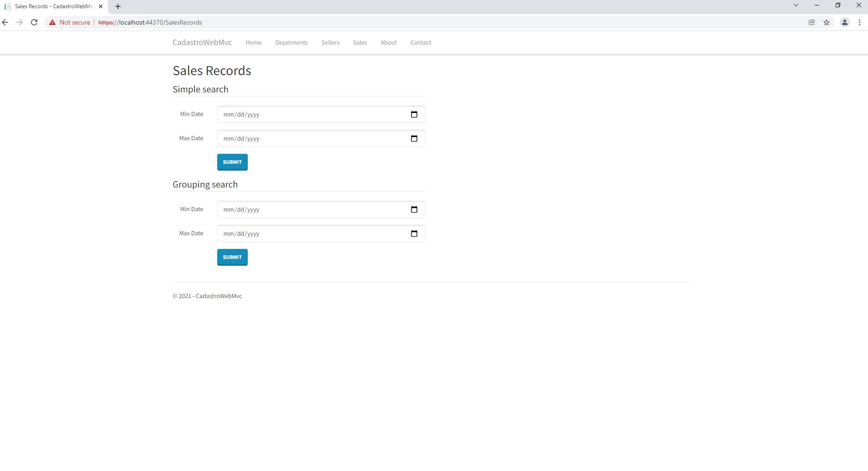Reload the Sales Records page
The height and width of the screenshot is (471, 868).
[x=34, y=22]
